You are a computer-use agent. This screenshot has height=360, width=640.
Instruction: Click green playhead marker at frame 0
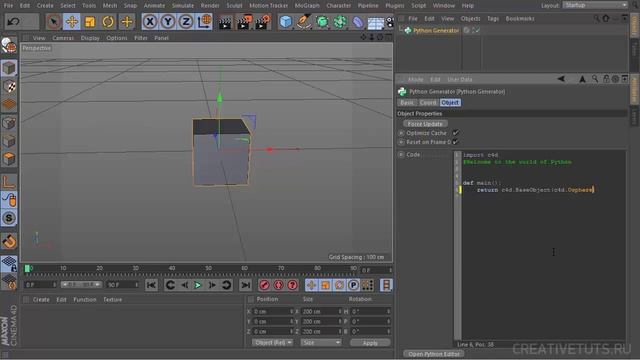click(x=27, y=269)
